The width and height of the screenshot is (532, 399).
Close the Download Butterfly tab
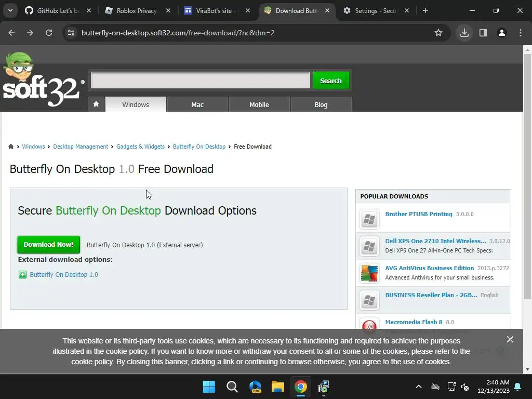(x=327, y=10)
